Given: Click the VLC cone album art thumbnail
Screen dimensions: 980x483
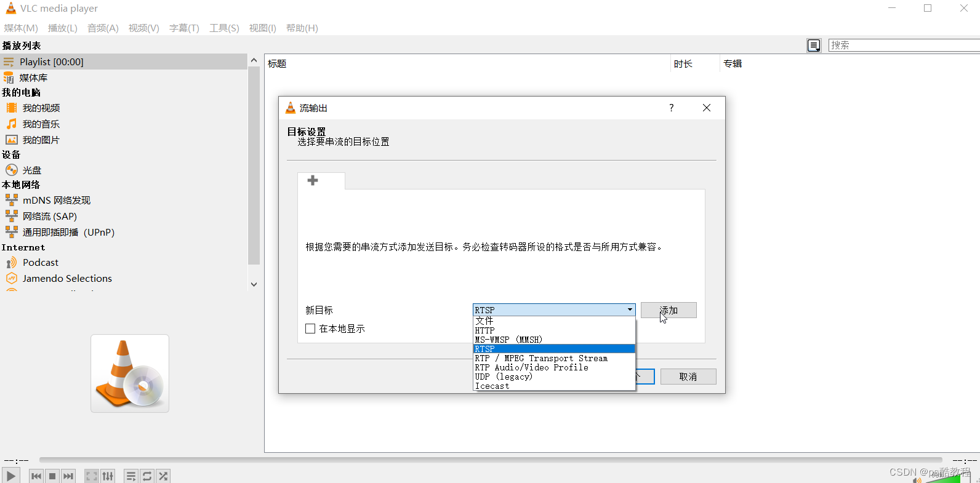Looking at the screenshot, I should pos(130,373).
